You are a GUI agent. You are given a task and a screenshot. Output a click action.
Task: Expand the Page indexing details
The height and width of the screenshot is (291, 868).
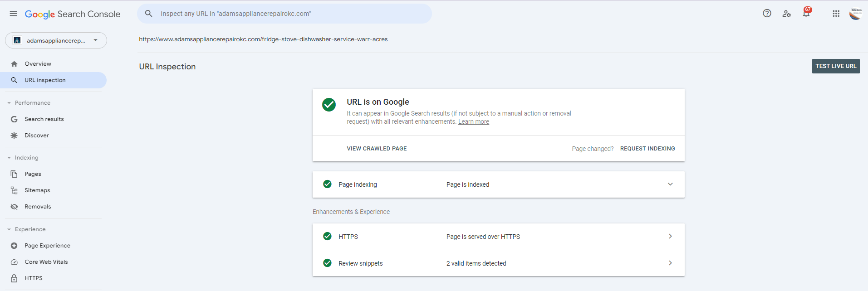(x=670, y=184)
